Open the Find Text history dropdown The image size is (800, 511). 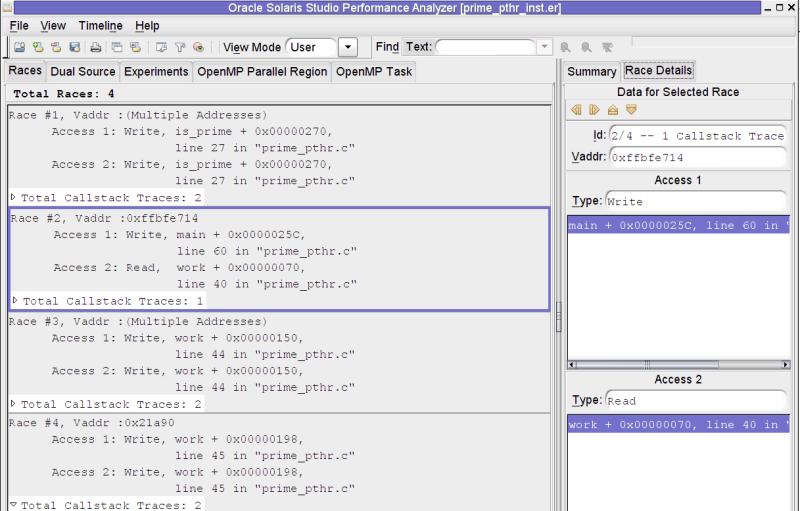pos(544,47)
